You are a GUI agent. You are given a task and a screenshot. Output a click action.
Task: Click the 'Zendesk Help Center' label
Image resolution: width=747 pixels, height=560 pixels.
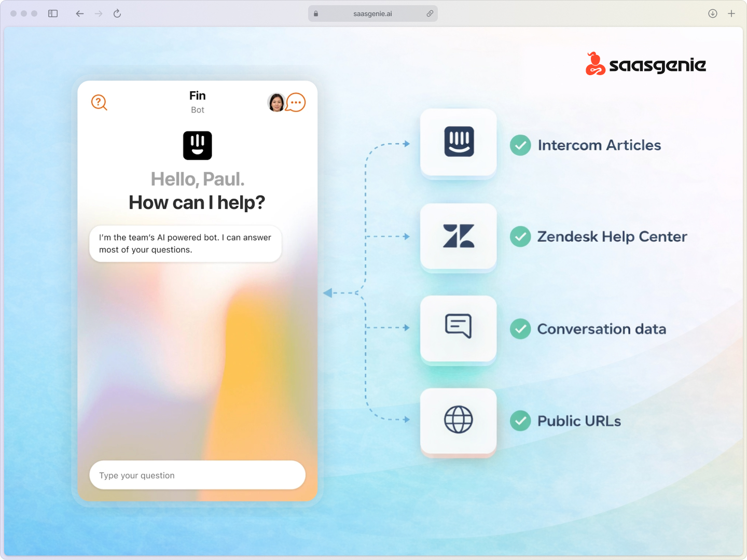point(612,236)
